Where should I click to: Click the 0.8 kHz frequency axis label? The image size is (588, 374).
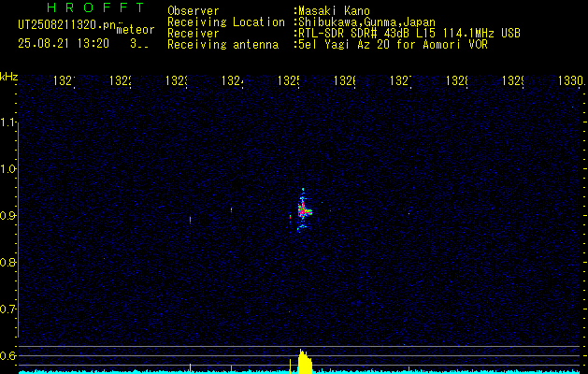(8, 262)
